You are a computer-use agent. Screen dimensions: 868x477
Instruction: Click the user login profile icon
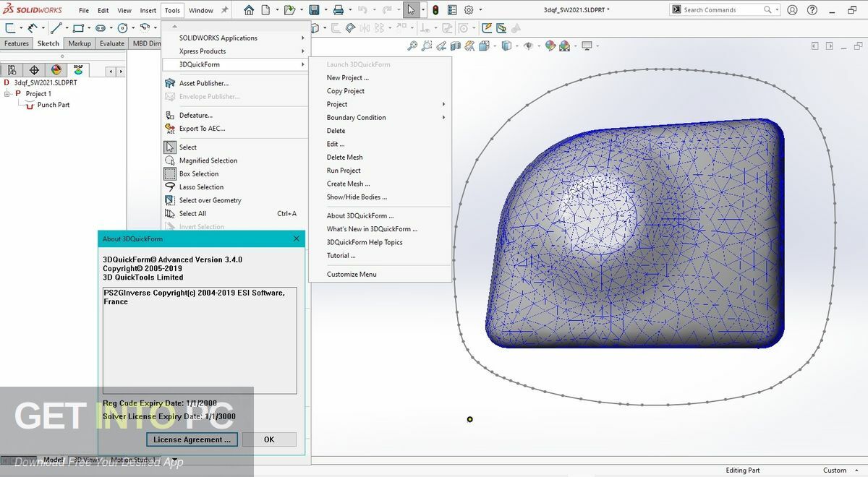[x=793, y=10]
